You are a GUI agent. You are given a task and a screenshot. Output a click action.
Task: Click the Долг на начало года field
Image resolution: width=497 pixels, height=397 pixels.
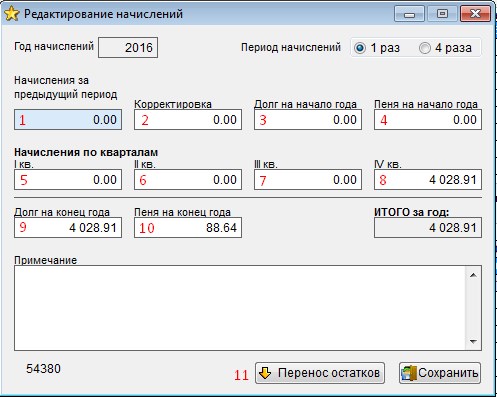click(308, 119)
